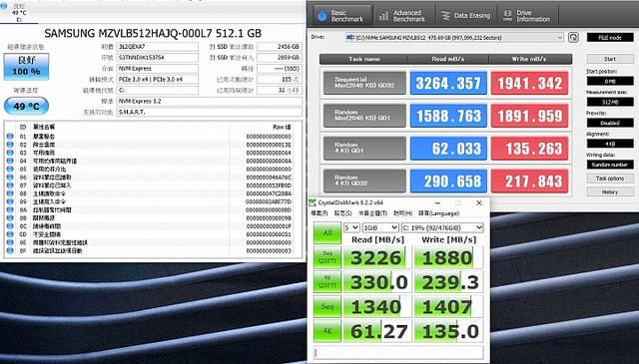Open the 1GiB test size dropdown
Image resolution: width=639 pixels, height=364 pixels.
[x=380, y=227]
